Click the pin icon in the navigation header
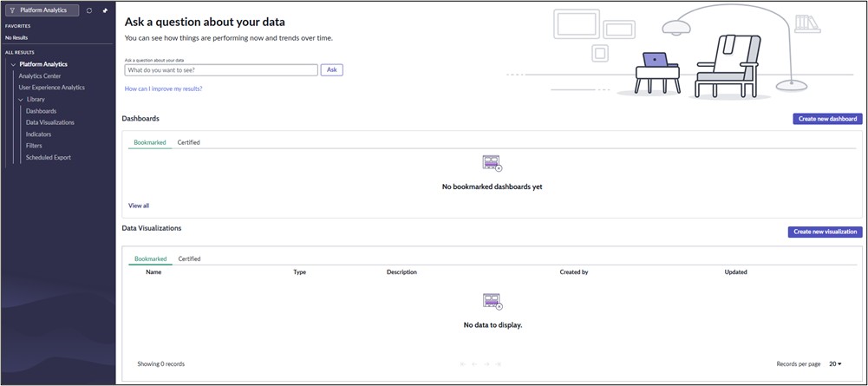 [x=105, y=10]
